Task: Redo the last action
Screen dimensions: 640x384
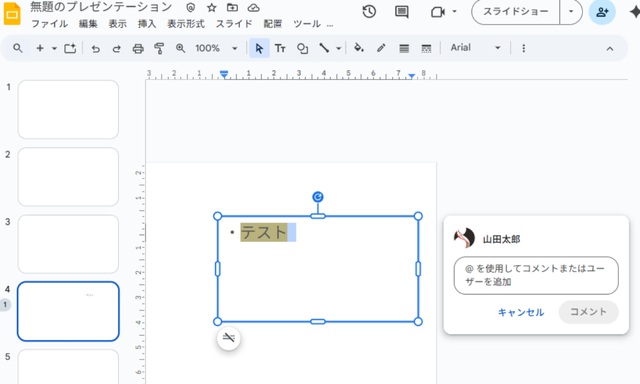Action: pyautogui.click(x=117, y=49)
